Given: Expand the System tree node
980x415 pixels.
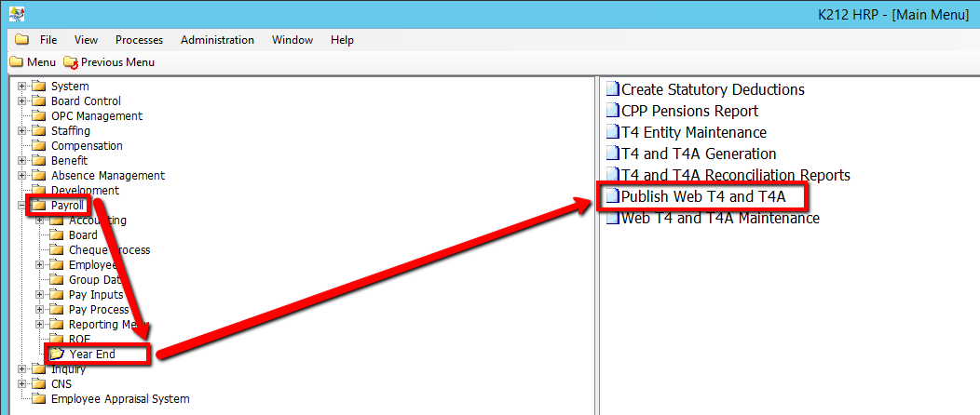Looking at the screenshot, I should 22,87.
